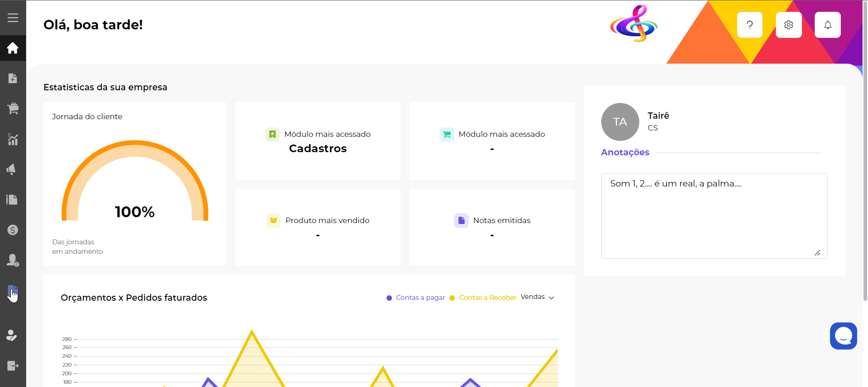Open the new document plus icon
This screenshot has height=387, width=868.
[x=13, y=78]
